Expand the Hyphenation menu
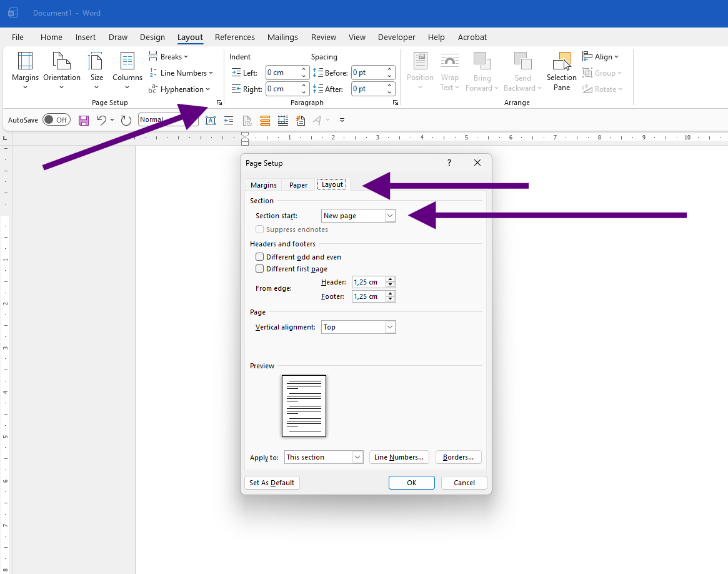Image resolution: width=728 pixels, height=574 pixels. click(179, 89)
